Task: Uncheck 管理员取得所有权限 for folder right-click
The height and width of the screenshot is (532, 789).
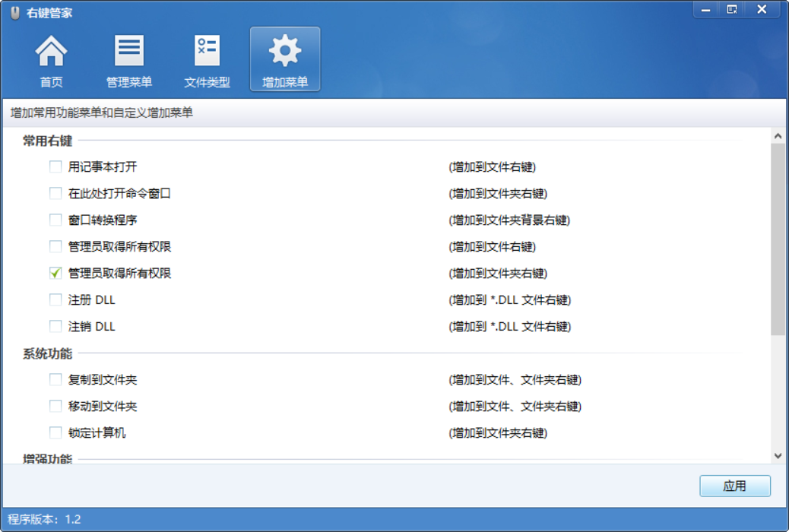Action: 53,273
